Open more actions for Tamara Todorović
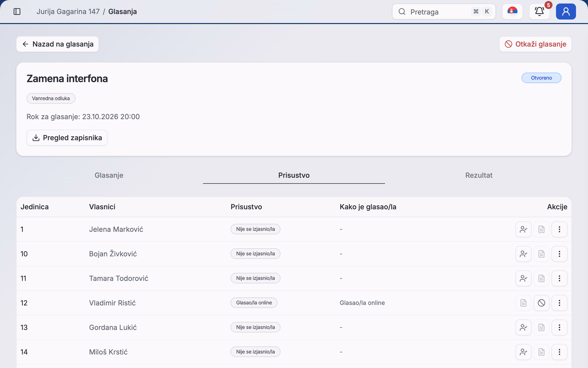The image size is (588, 368). (559, 278)
